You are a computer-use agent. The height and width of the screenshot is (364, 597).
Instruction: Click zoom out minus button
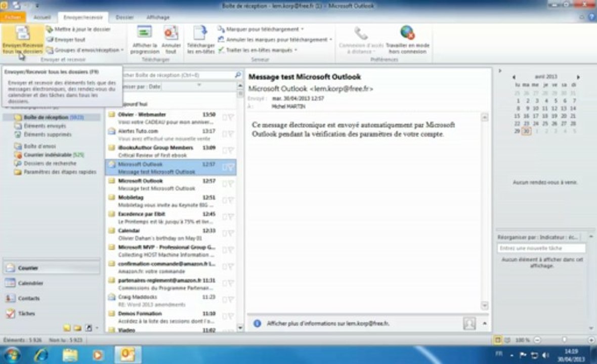(x=537, y=340)
